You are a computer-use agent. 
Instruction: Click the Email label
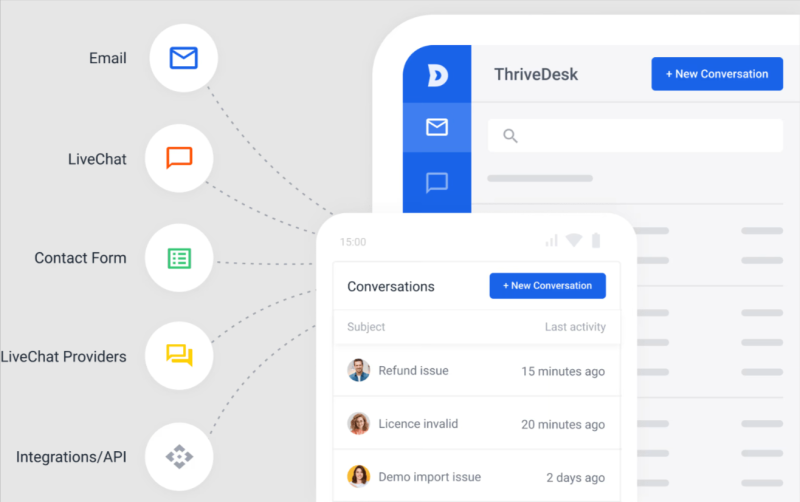tap(108, 58)
